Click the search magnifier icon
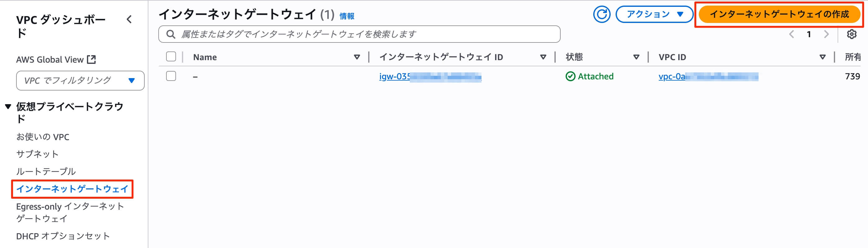 coord(171,34)
